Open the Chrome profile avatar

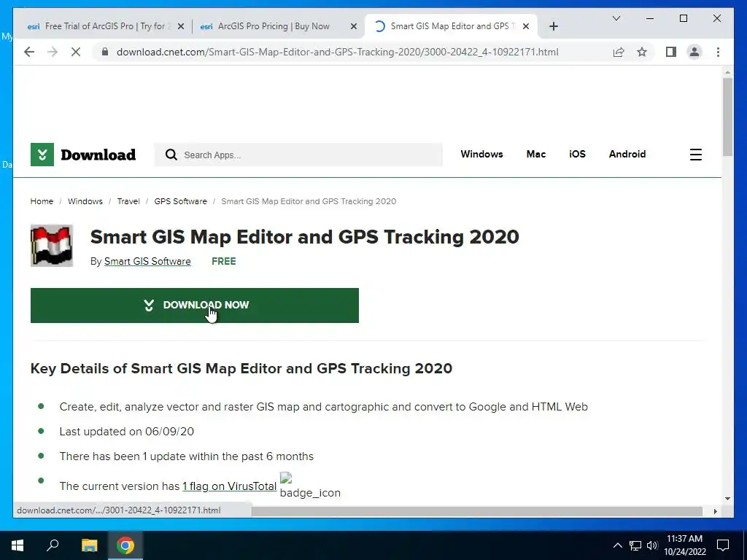pos(694,52)
